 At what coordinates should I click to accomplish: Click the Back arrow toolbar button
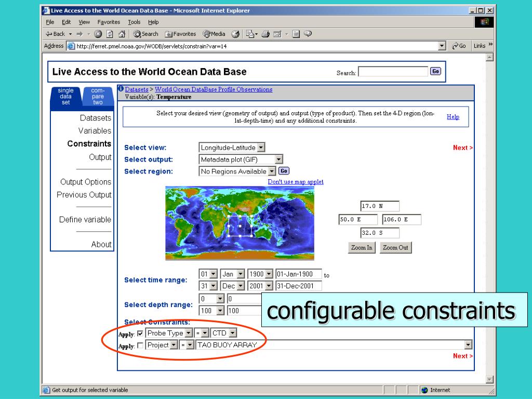click(x=55, y=34)
